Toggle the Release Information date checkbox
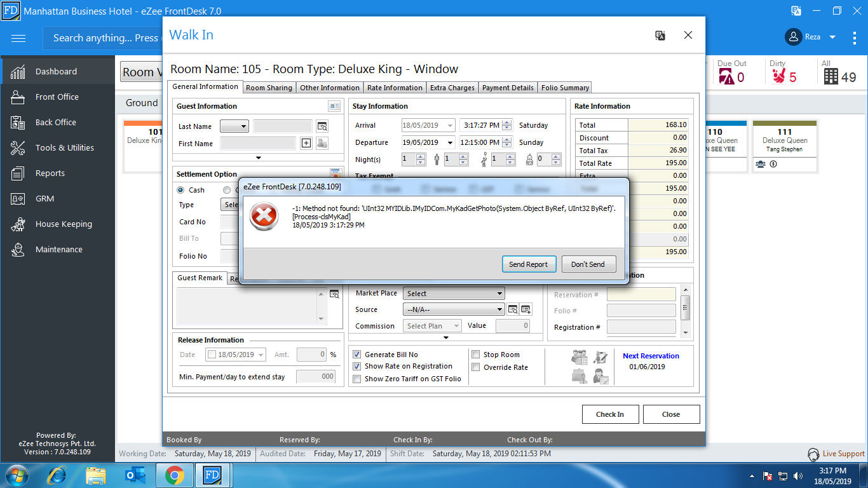This screenshot has height=488, width=868. click(x=212, y=355)
